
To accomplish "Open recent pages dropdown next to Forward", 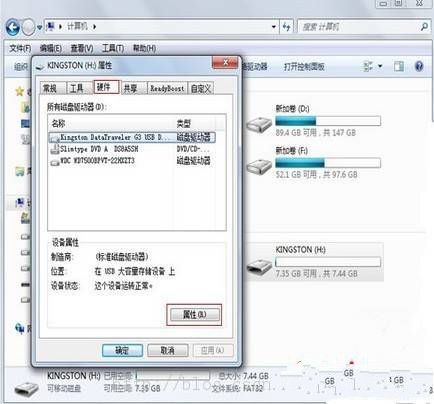I will pyautogui.click(x=39, y=27).
